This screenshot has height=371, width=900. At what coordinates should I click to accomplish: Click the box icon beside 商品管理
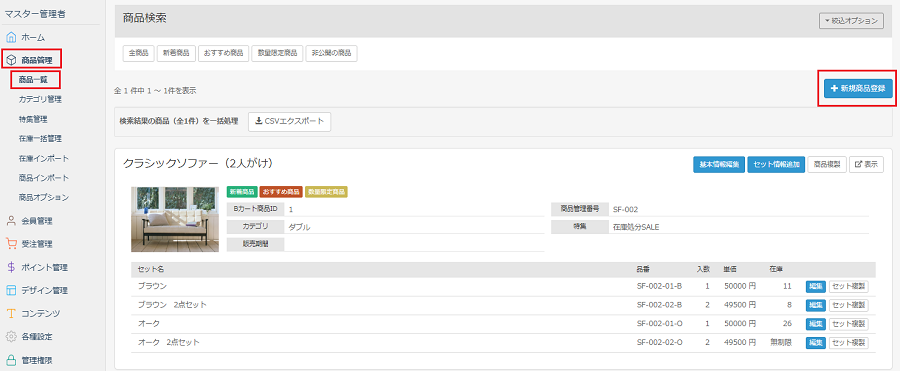point(11,60)
